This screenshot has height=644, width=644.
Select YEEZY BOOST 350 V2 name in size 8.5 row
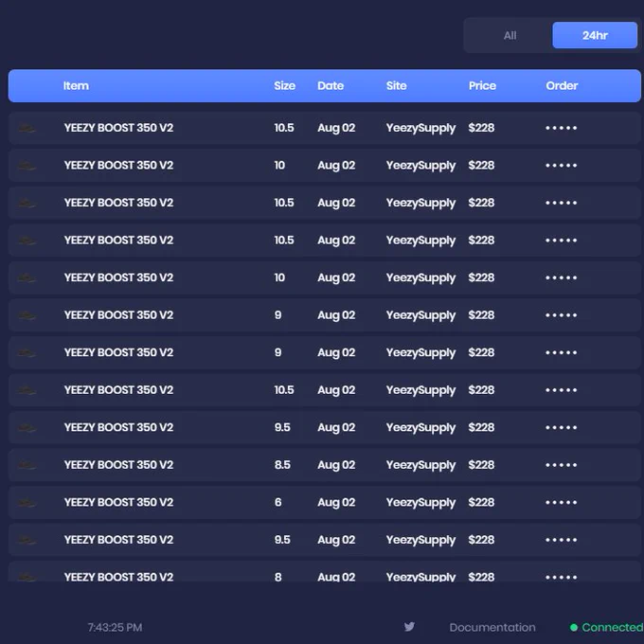(x=118, y=465)
